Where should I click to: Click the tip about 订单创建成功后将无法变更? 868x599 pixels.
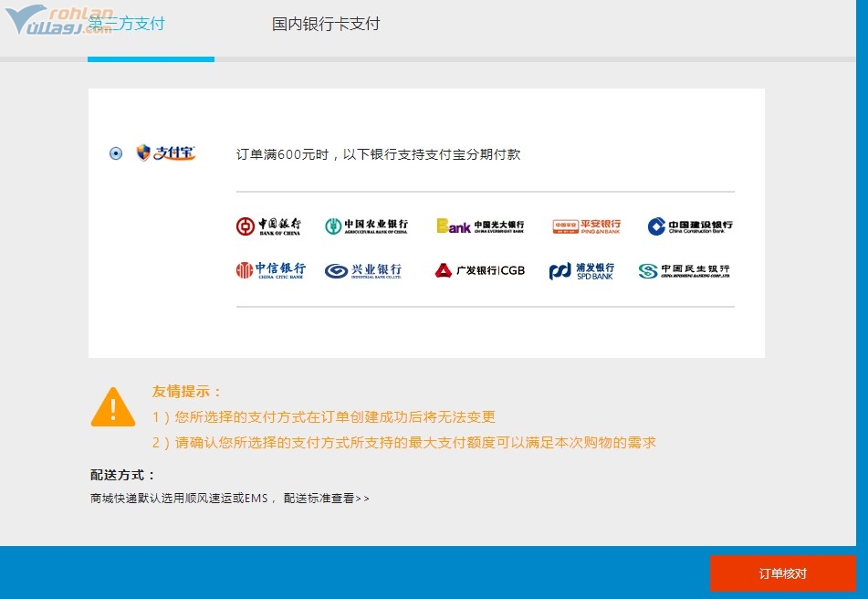pyautogui.click(x=324, y=417)
